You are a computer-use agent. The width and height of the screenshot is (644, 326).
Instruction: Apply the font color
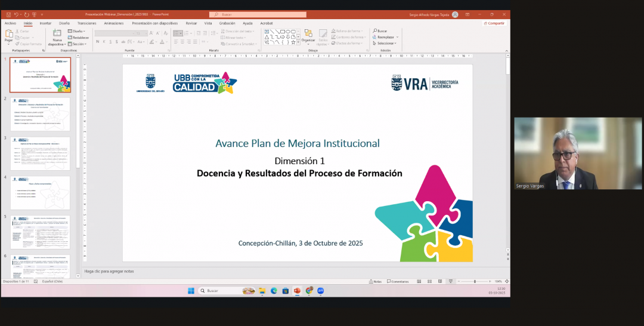(x=162, y=42)
